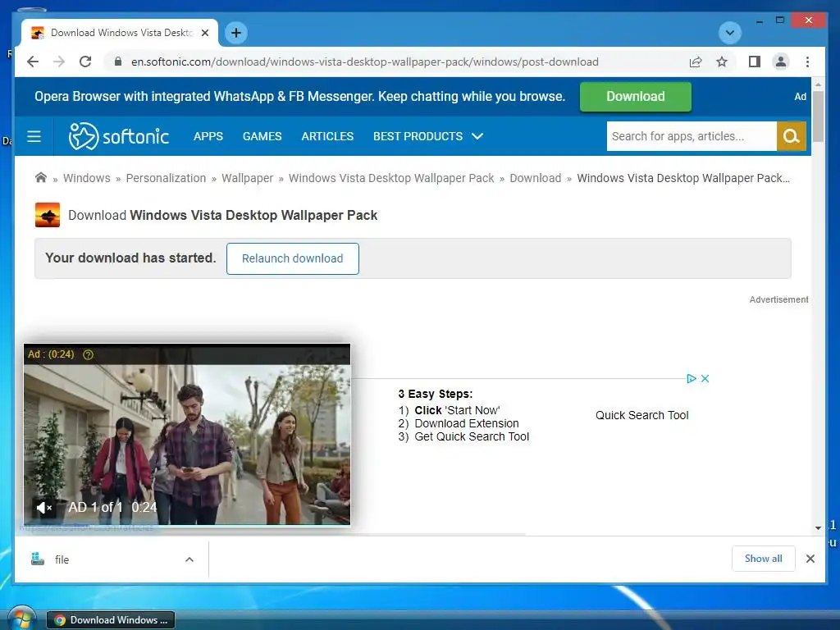840x630 pixels.
Task: Click the Search for apps, articles field
Action: [x=692, y=136]
